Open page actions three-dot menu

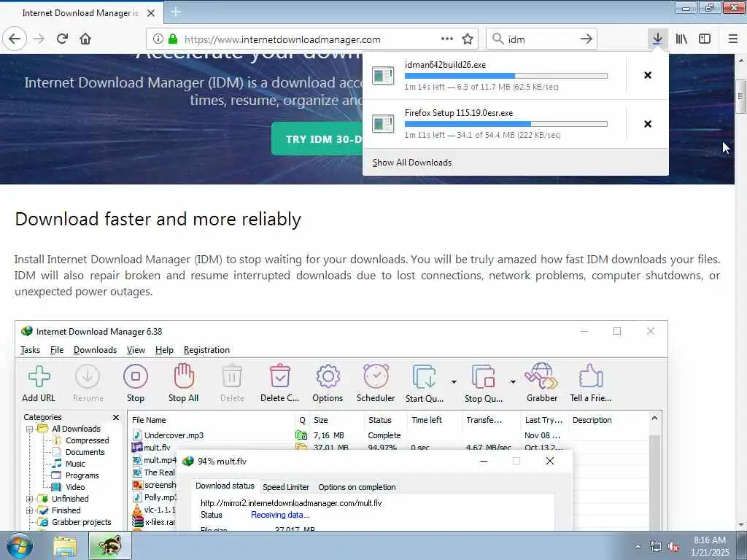click(x=447, y=39)
